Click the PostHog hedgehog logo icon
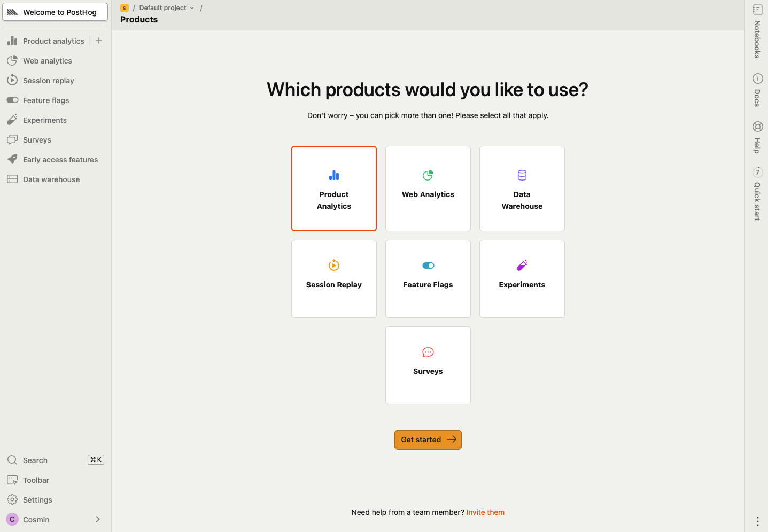 point(12,12)
